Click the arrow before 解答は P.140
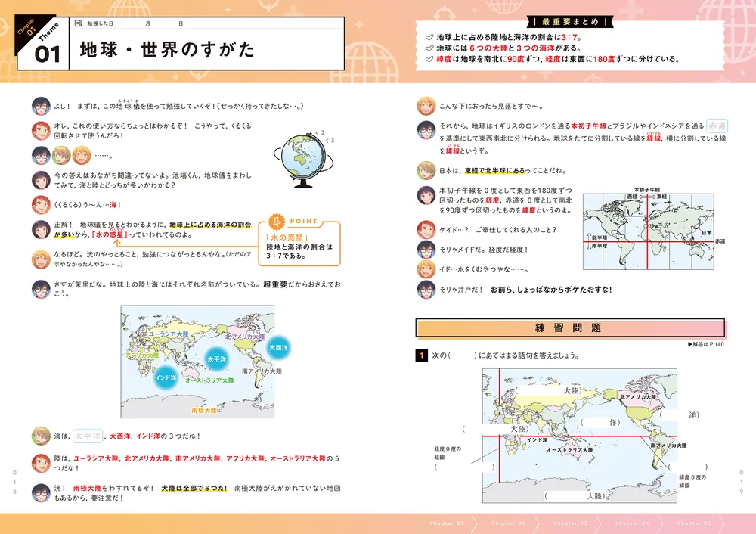Screen dimensions: 756x534 690,345
